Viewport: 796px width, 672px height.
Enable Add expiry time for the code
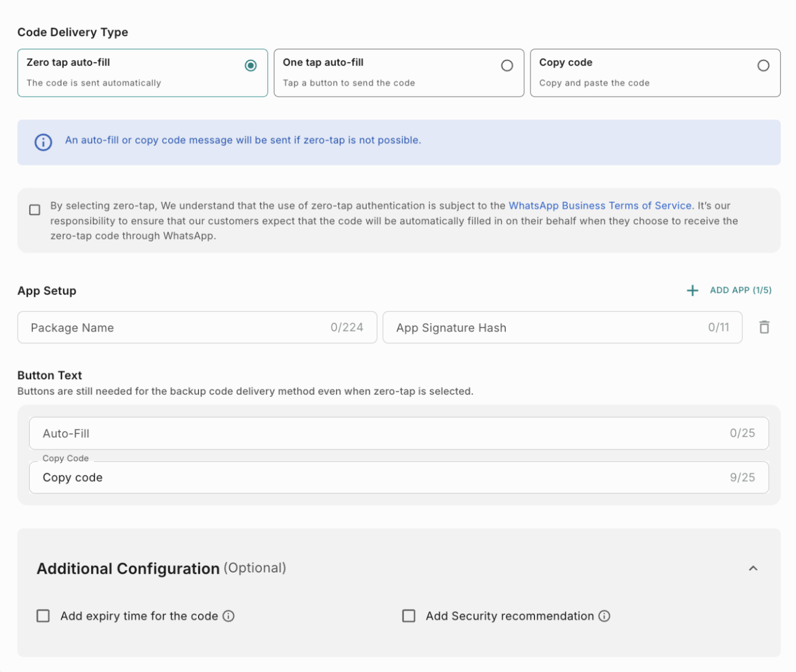[43, 616]
